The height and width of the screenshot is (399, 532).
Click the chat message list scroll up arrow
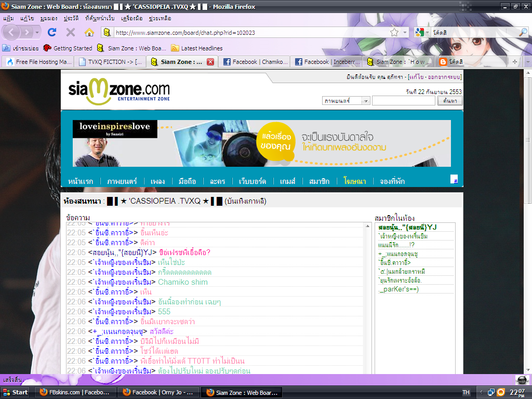click(367, 226)
